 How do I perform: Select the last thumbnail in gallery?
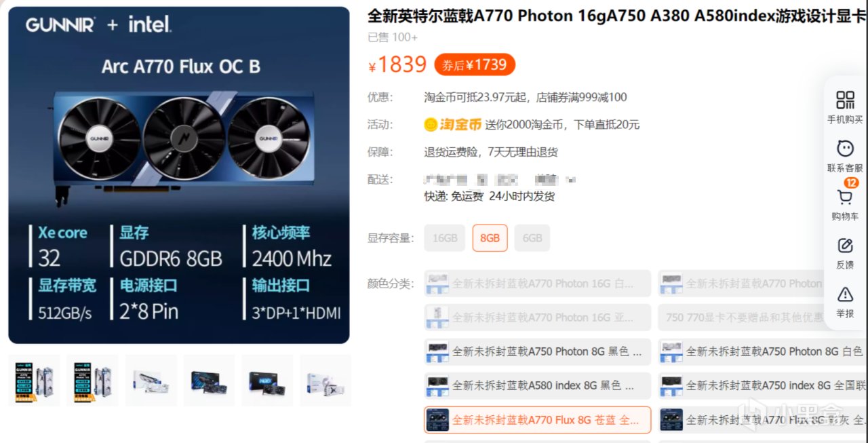click(x=325, y=381)
